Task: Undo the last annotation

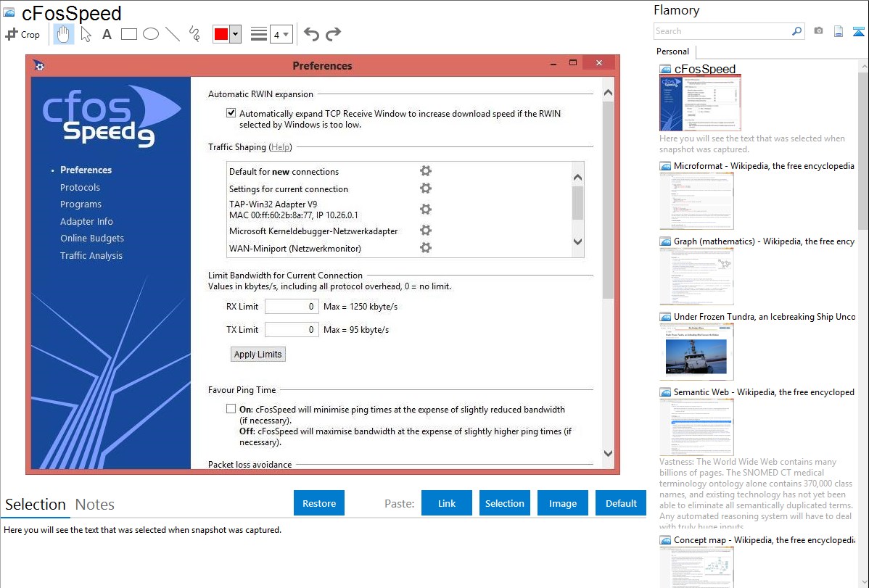Action: (x=311, y=34)
